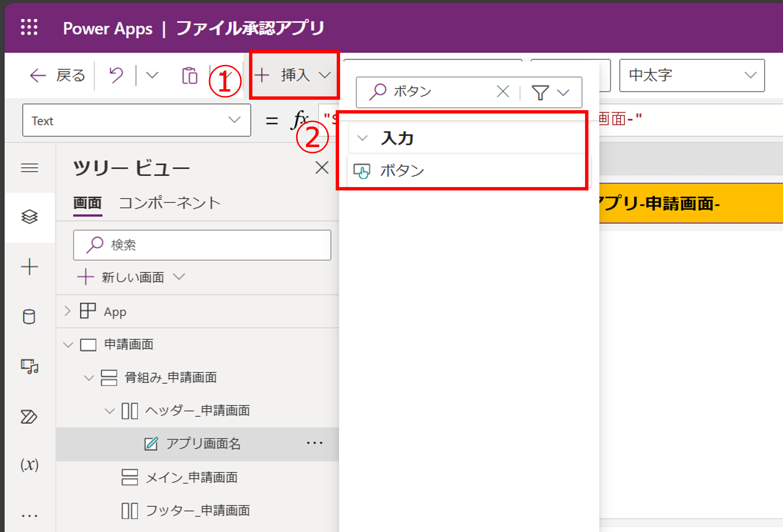
Task: Open the Data cylinder icon
Action: [x=29, y=316]
